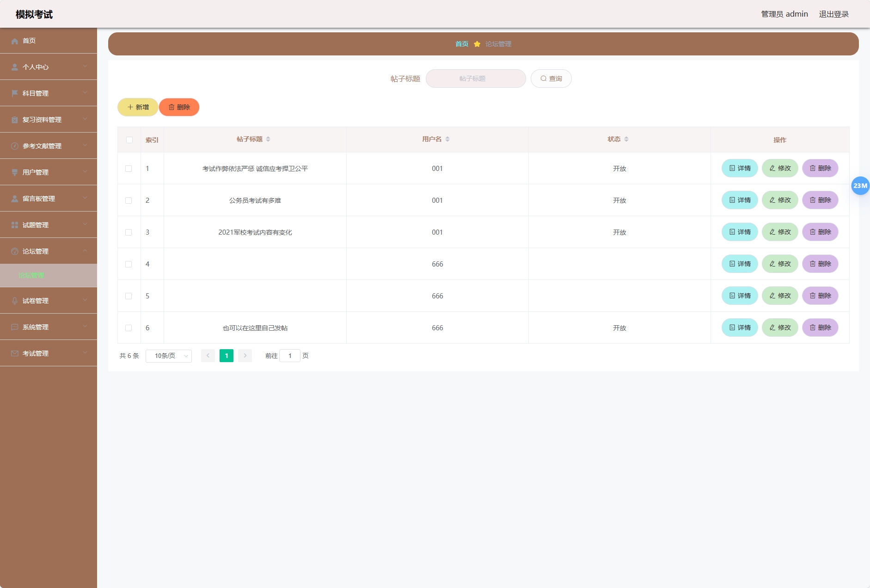Go to the previous page arrow
This screenshot has height=588, width=870.
pyautogui.click(x=208, y=356)
